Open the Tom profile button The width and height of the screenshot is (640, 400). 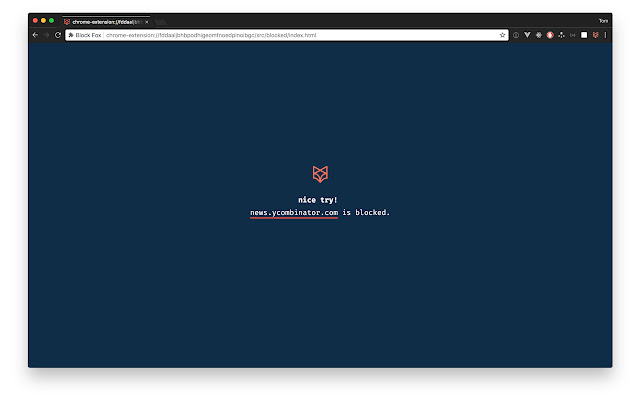(x=603, y=21)
